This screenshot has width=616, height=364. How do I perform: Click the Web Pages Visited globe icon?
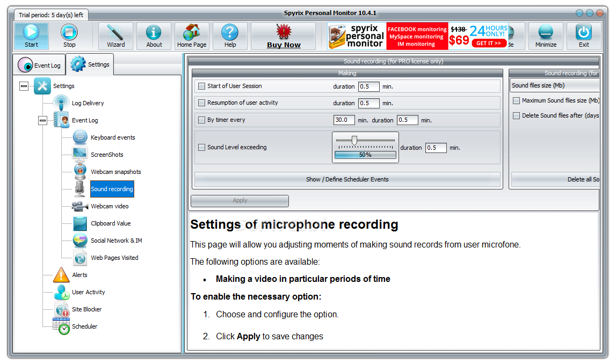(80, 258)
